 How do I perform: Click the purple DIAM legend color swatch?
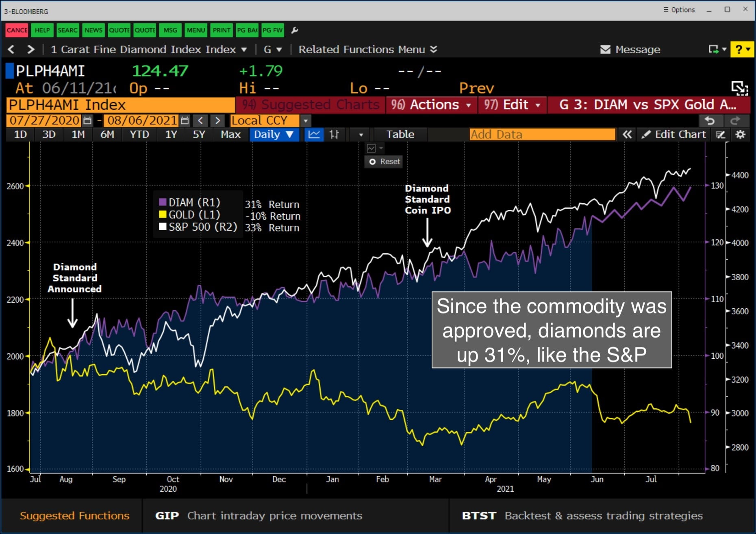point(163,202)
